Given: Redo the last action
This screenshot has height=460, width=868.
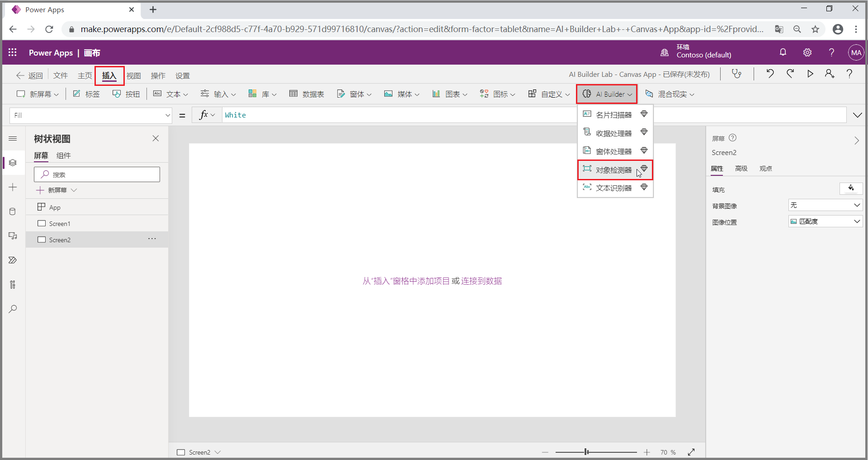Looking at the screenshot, I should pyautogui.click(x=790, y=74).
